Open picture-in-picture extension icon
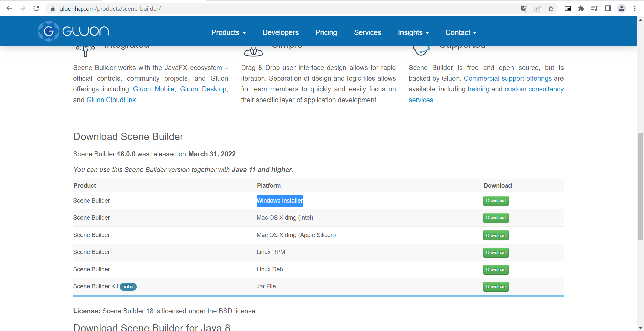The image size is (644, 331). 568,9
